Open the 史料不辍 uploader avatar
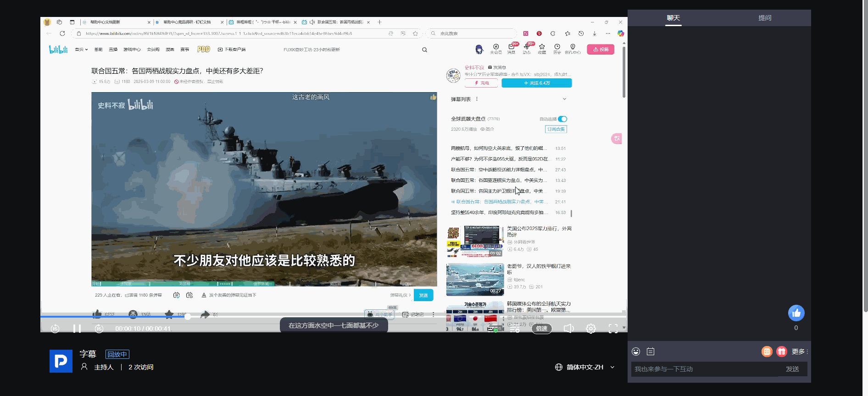Image resolution: width=868 pixels, height=396 pixels. [453, 75]
